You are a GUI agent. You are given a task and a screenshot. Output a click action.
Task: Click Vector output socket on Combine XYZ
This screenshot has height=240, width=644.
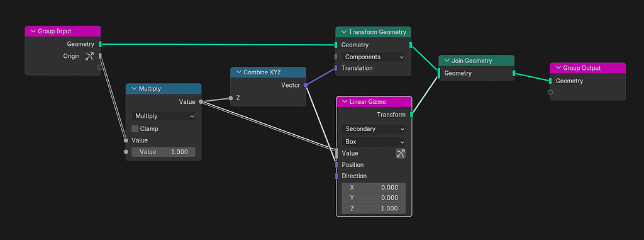[306, 85]
